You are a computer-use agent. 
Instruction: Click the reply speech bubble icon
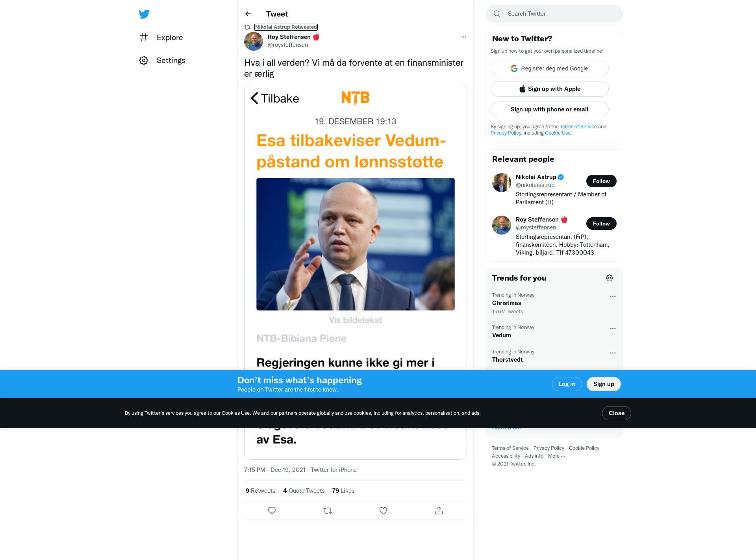(272, 510)
